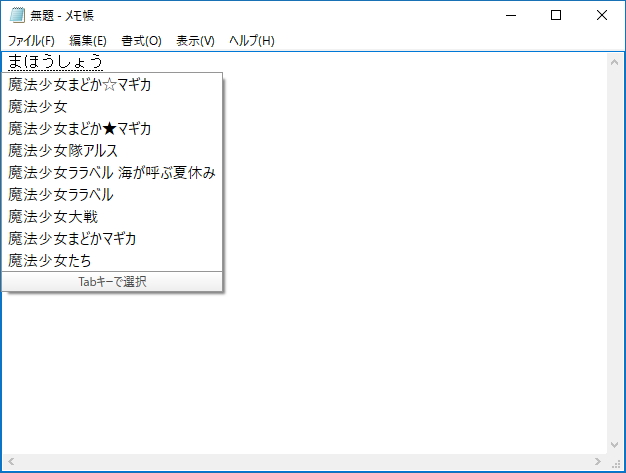Open the ヘルプ(H) menu
626x473 pixels.
[252, 41]
